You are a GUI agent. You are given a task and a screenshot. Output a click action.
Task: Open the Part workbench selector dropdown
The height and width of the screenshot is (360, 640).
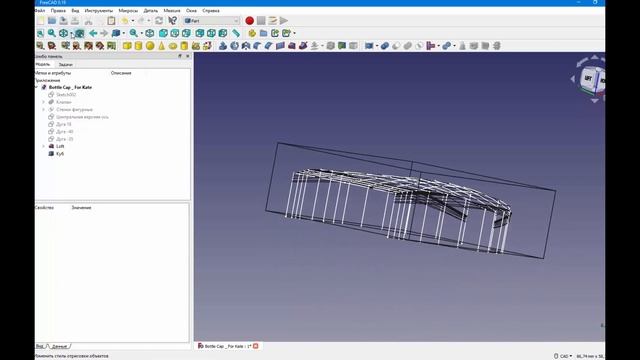pos(211,20)
